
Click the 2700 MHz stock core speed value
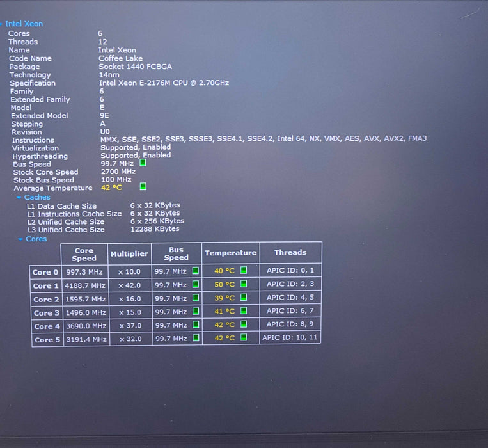click(118, 172)
